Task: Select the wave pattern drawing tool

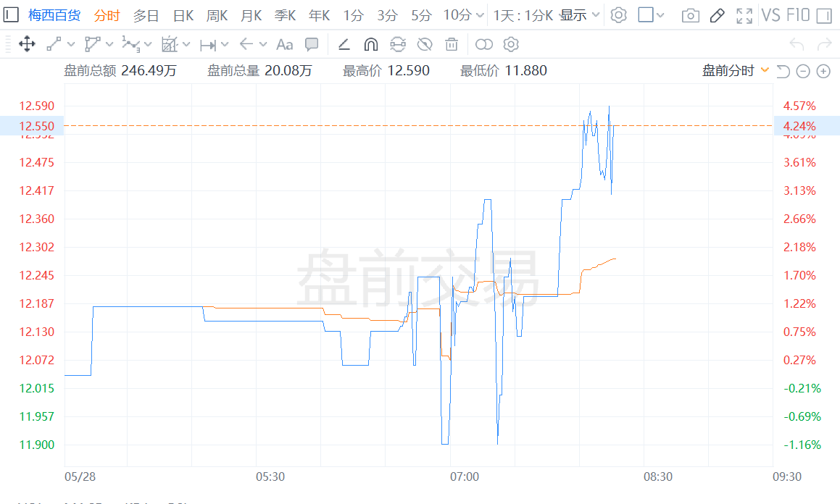Action: (130, 44)
